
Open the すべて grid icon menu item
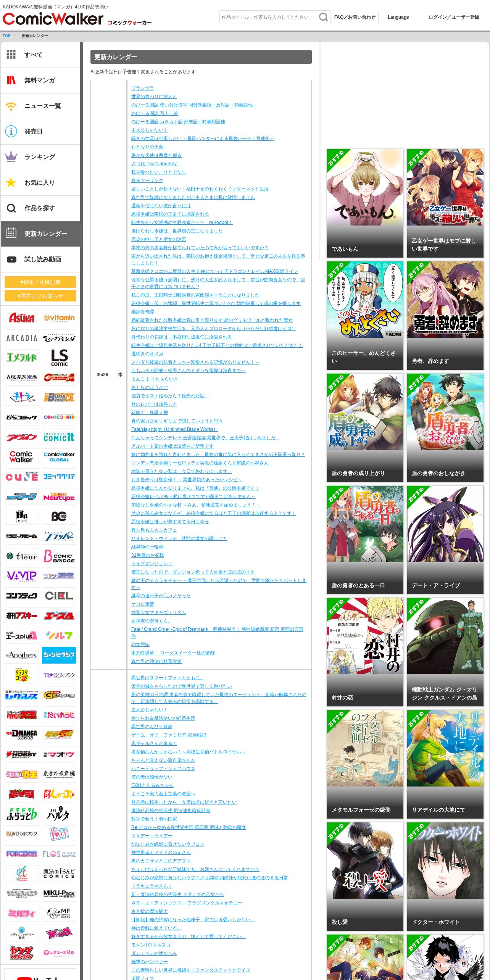tap(40, 55)
